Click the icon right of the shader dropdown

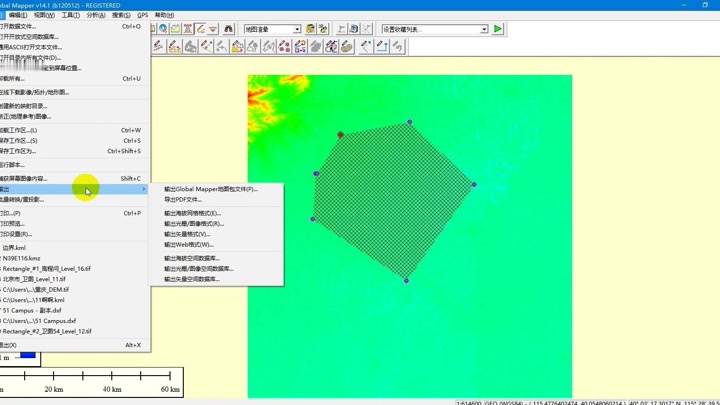[x=310, y=29]
